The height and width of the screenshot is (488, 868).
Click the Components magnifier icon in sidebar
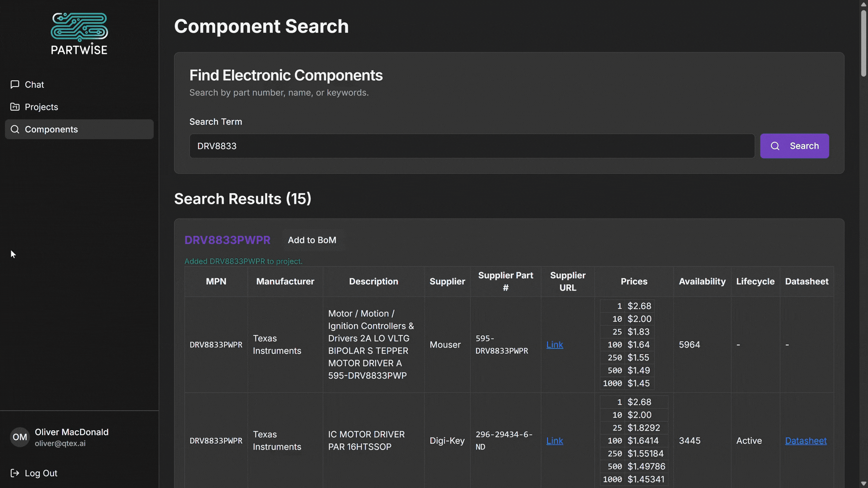[x=15, y=129]
